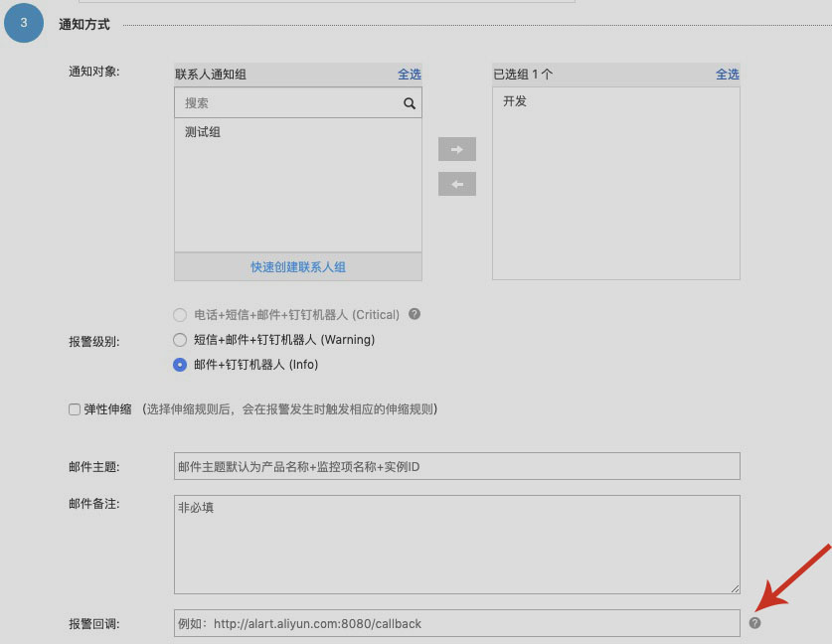This screenshot has width=832, height=644.
Task: Click the right arrow to add group
Action: click(457, 149)
